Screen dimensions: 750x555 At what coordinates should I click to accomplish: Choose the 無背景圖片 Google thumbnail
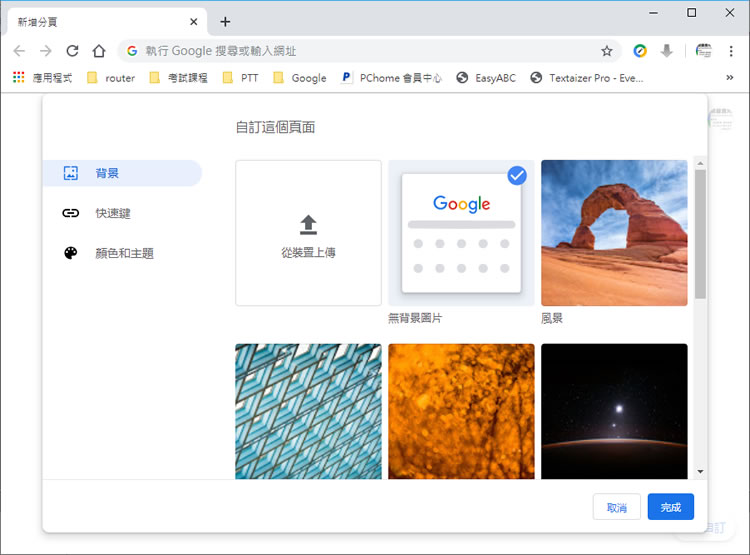pyautogui.click(x=462, y=233)
